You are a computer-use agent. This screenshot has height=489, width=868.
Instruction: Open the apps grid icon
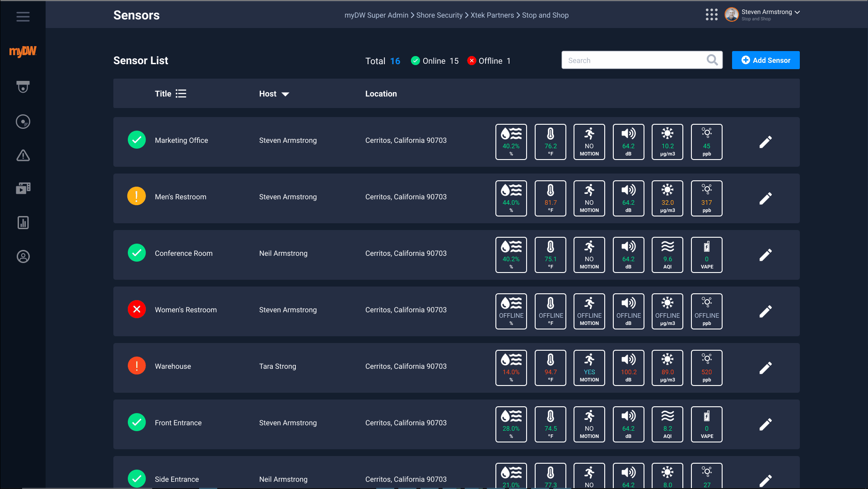[x=711, y=14]
